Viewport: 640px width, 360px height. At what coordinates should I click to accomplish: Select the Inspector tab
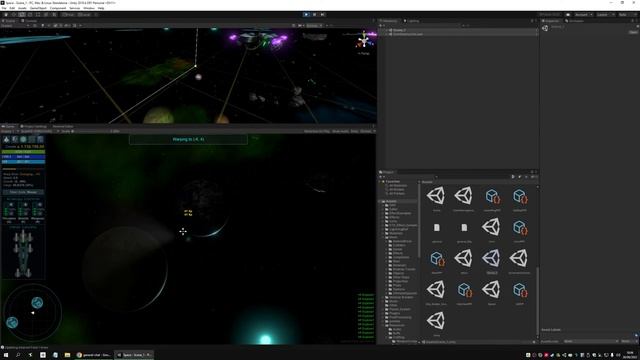click(551, 21)
